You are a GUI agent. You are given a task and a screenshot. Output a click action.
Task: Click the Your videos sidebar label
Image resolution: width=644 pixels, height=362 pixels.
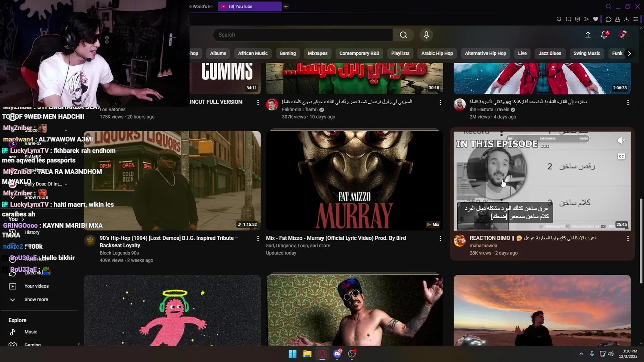click(x=37, y=286)
